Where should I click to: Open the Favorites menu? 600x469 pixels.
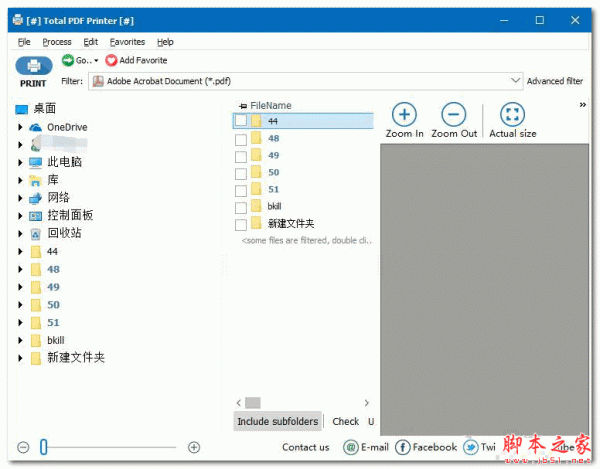127,42
